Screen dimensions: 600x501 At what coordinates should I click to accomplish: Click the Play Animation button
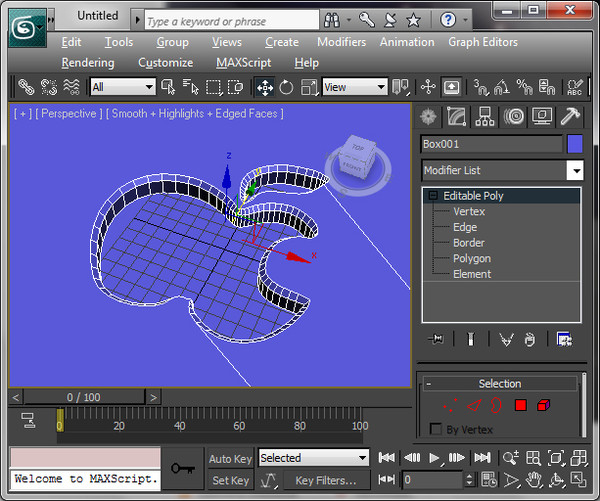click(434, 458)
